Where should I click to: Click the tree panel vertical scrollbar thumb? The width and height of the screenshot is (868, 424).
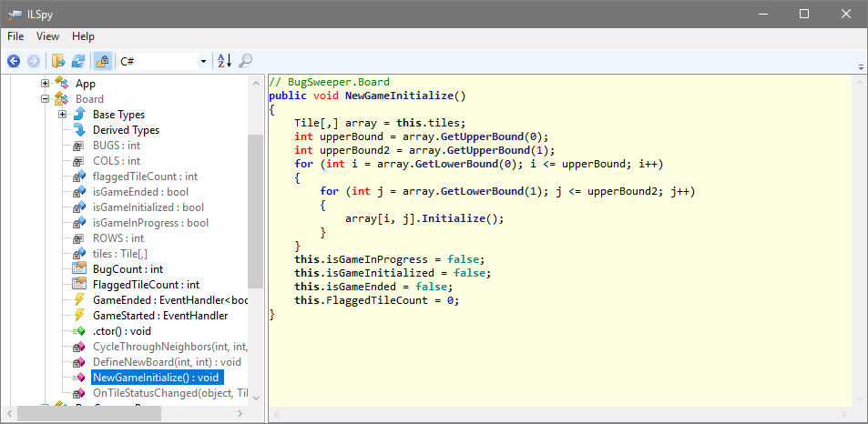[x=255, y=212]
